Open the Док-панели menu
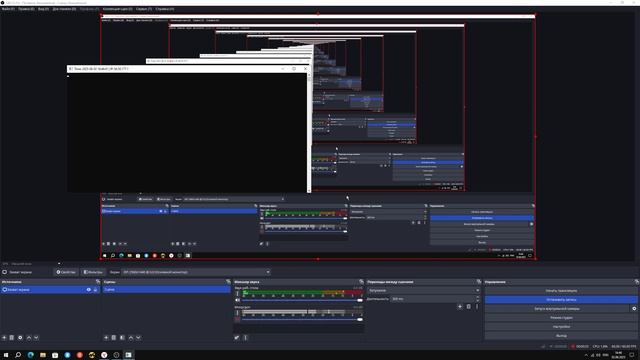The height and width of the screenshot is (360, 640). 64,9
